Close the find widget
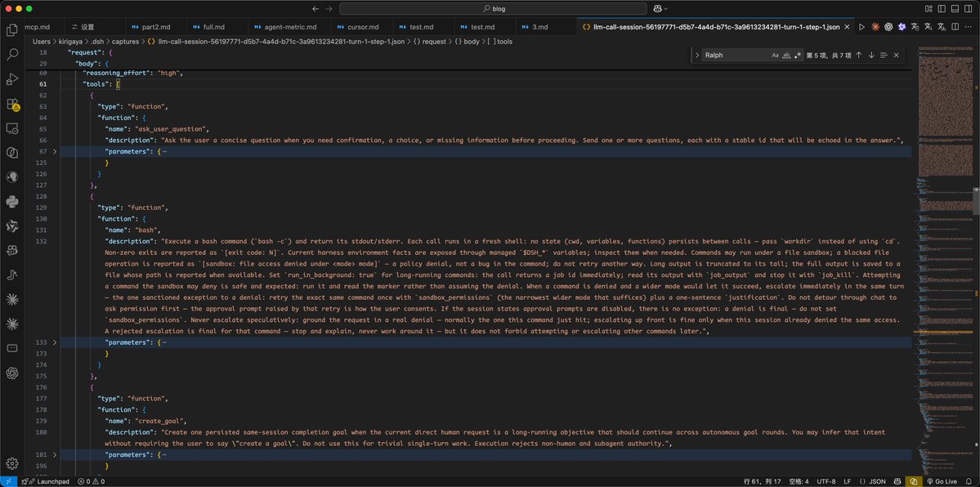980x487 pixels. 897,55
